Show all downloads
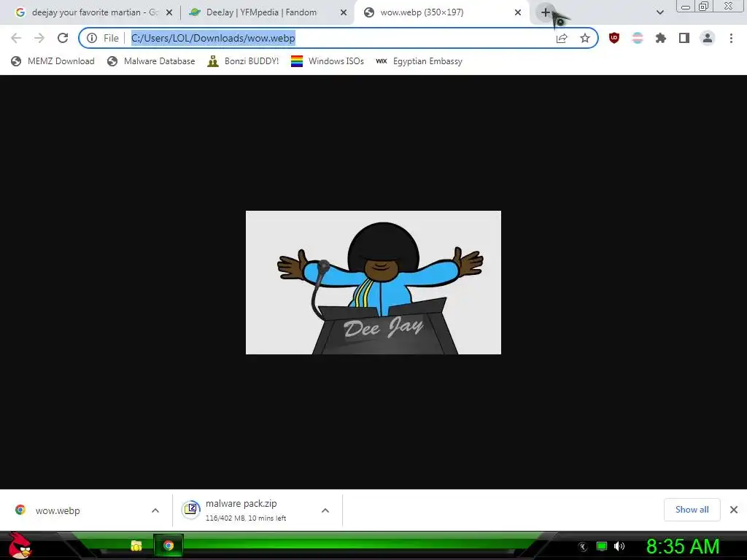747x560 pixels. [692, 510]
